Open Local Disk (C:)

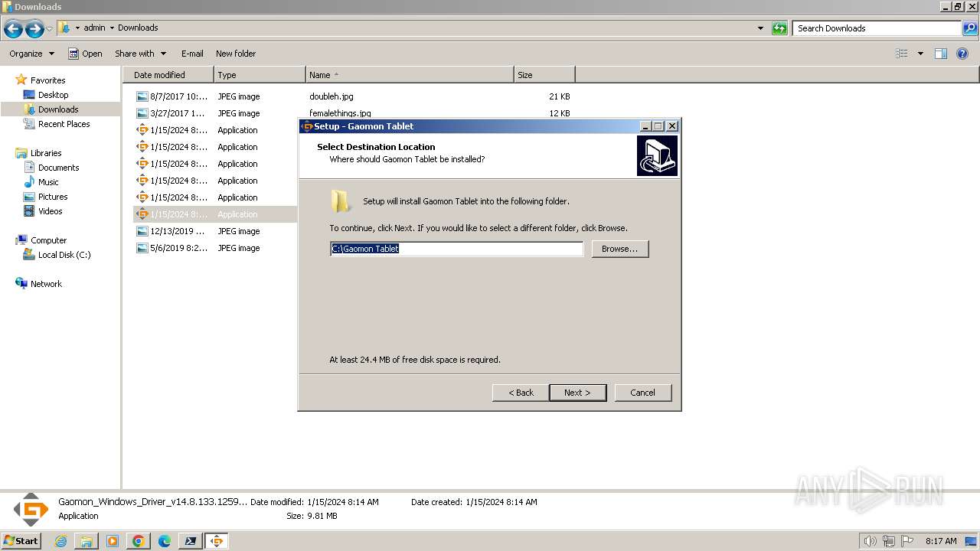(x=64, y=255)
